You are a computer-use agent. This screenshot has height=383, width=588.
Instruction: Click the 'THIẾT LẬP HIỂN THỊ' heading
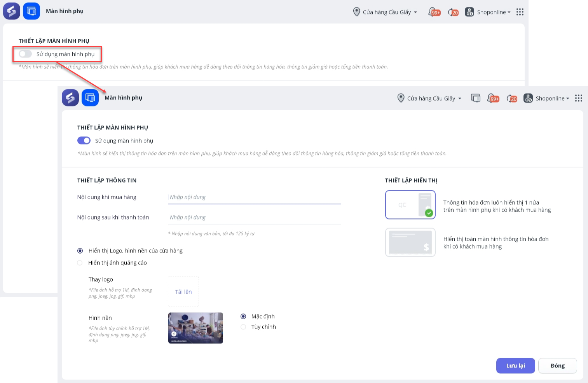pos(411,180)
